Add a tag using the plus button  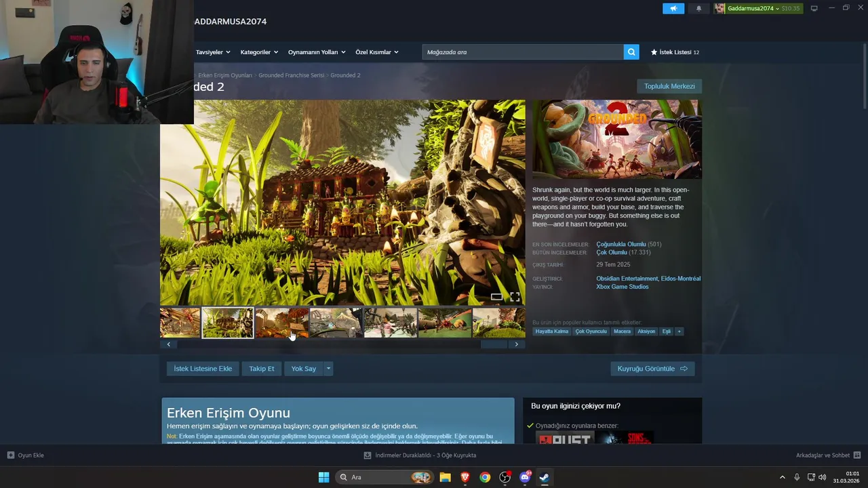click(679, 331)
